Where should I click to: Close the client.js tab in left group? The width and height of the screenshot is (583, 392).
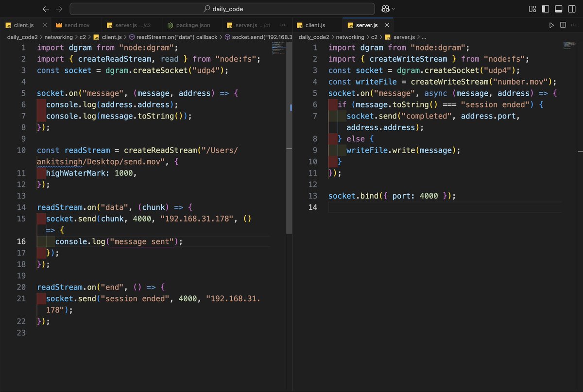pyautogui.click(x=45, y=25)
